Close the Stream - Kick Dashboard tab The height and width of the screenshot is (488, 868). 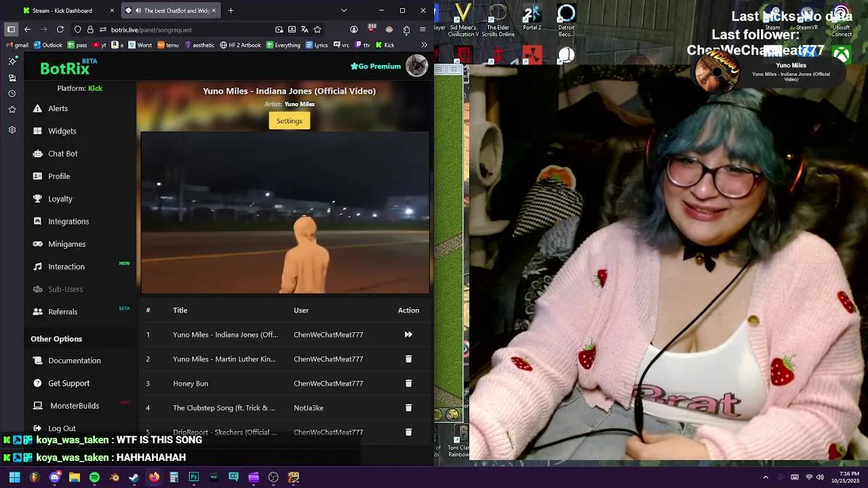coord(112,10)
